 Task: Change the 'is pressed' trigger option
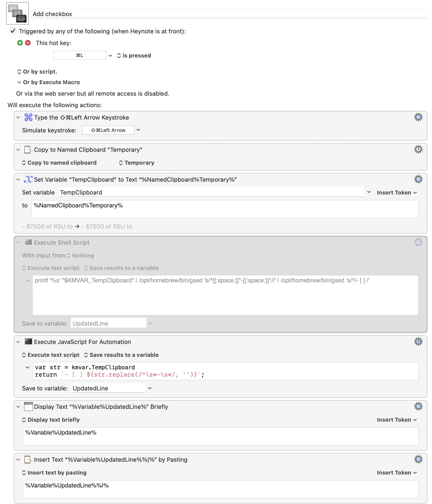[x=134, y=55]
